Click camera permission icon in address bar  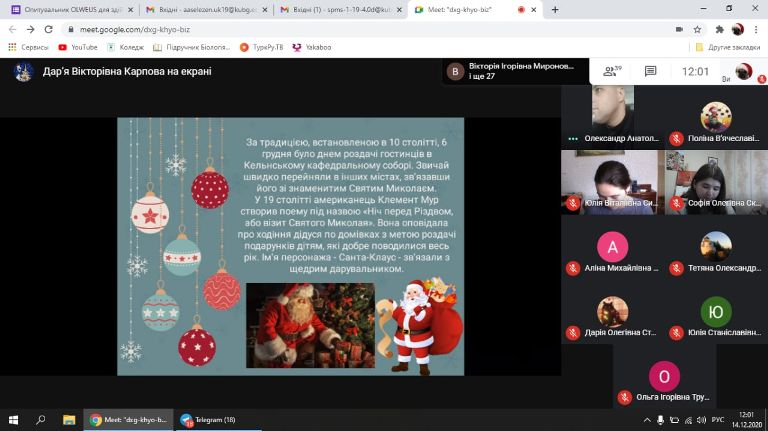tap(679, 29)
